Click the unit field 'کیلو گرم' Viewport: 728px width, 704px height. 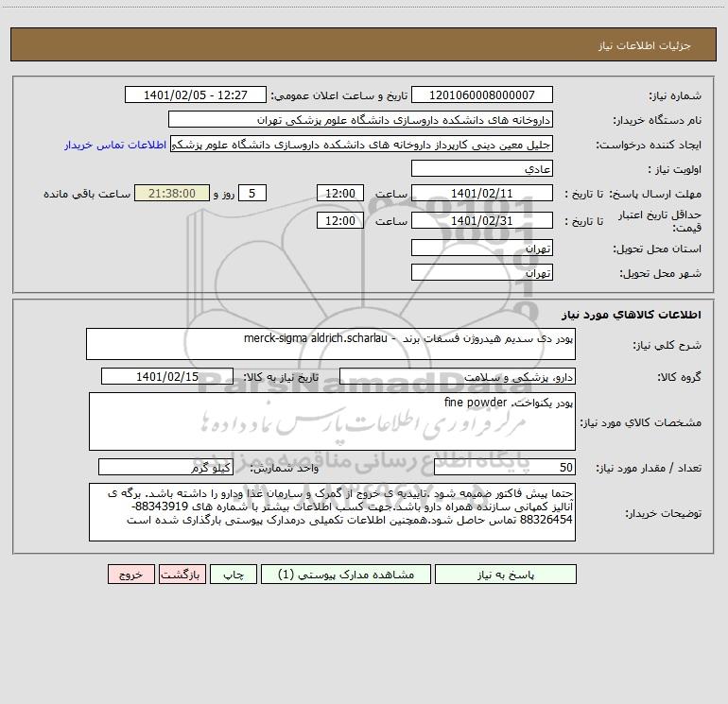pos(165,468)
